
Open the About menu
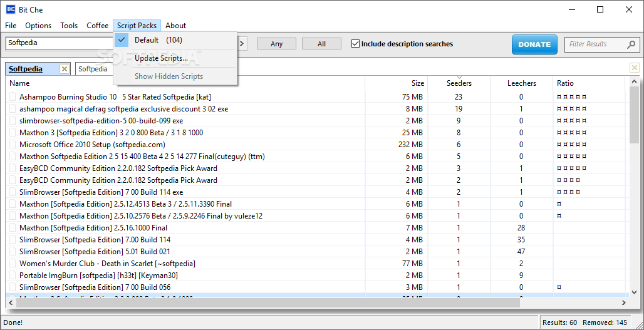[x=176, y=26]
